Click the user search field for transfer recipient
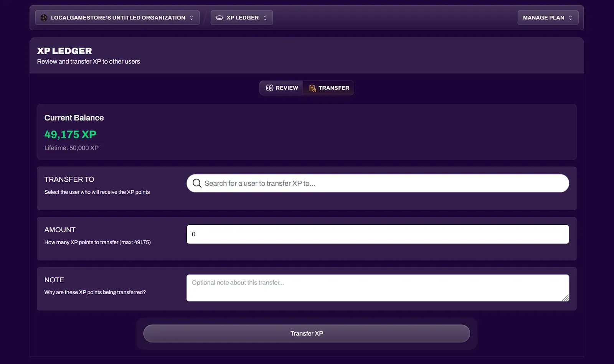 (378, 183)
